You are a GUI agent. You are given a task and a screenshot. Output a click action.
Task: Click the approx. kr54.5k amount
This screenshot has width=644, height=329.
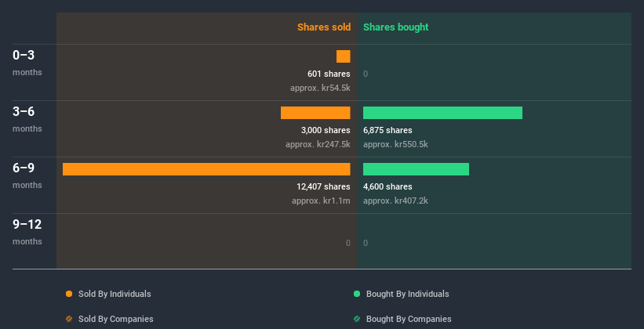tap(320, 88)
